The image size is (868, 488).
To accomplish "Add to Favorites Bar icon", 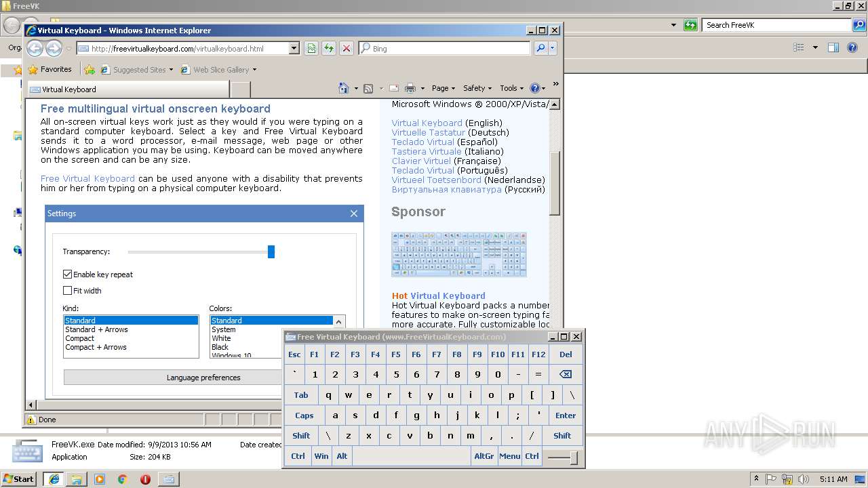I will coord(90,69).
